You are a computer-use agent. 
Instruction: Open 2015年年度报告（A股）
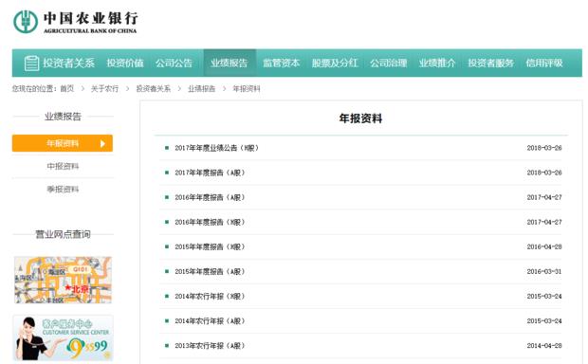point(210,272)
